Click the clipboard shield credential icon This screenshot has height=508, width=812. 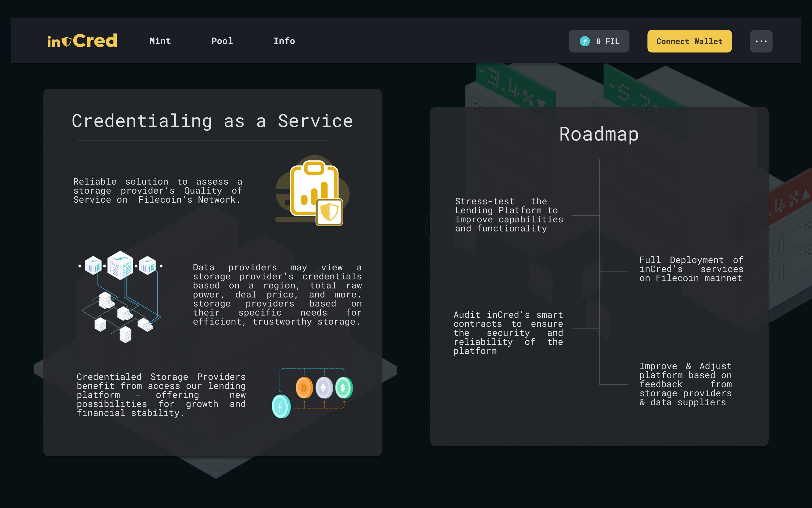click(313, 190)
